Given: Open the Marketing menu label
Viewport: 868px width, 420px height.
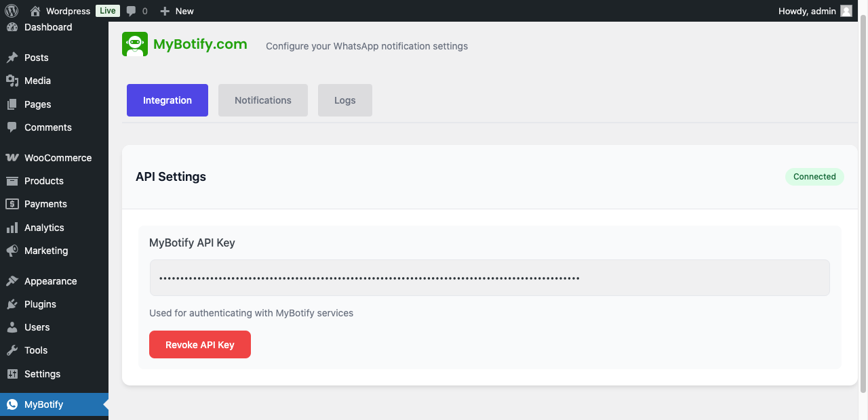Looking at the screenshot, I should click(x=46, y=251).
